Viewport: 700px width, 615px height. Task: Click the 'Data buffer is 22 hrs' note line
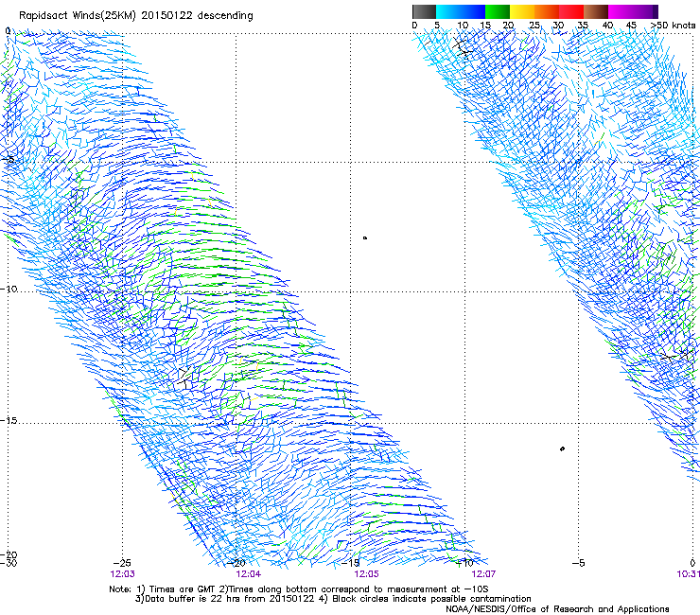(333, 599)
